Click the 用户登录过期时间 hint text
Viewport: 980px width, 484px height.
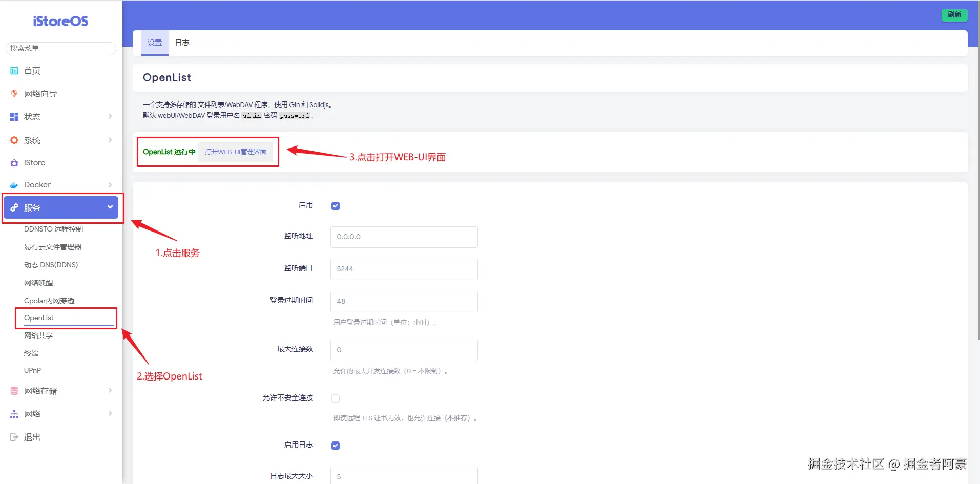tap(385, 323)
